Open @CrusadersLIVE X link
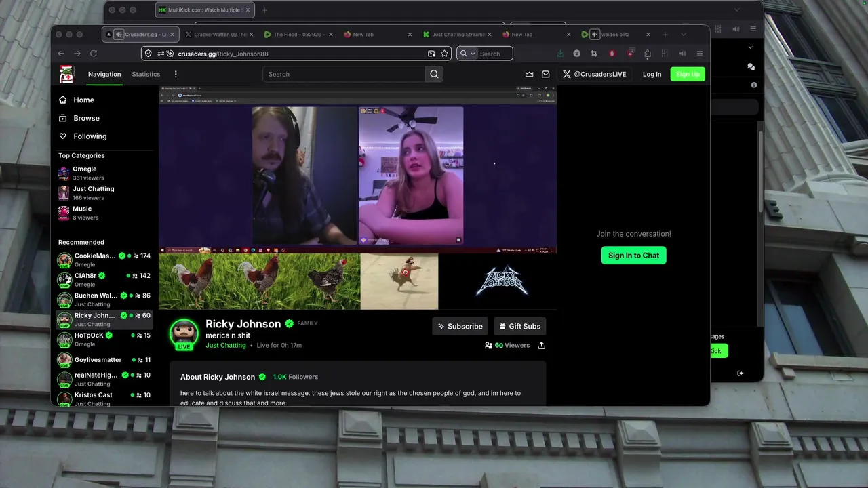Screen dimensions: 868x488 point(595,74)
